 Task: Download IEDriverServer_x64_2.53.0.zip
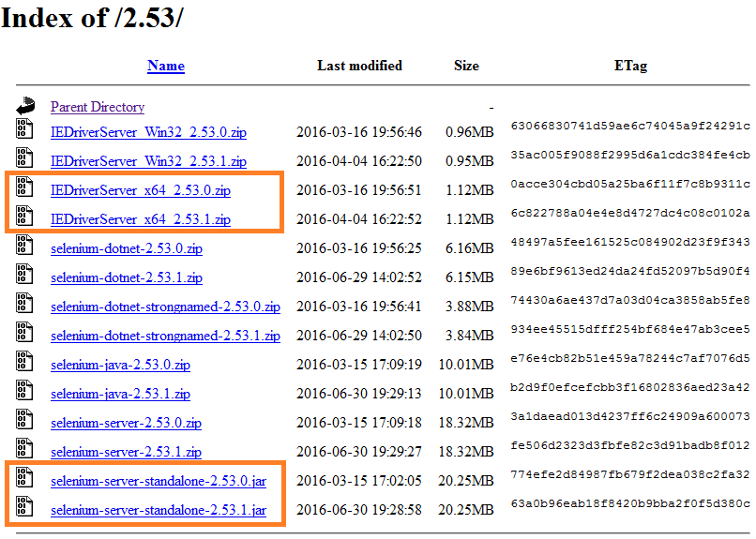[141, 190]
